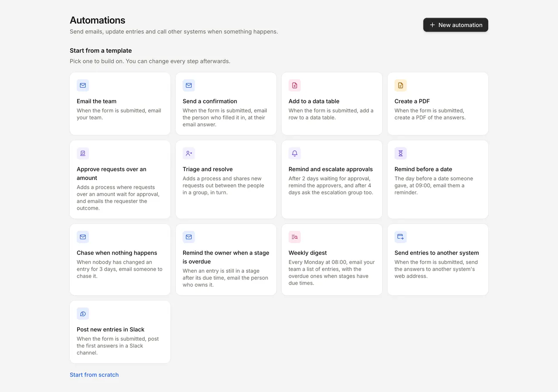Screen dimensions: 558x392
Task: Click description "add a row to a data table"
Action: [331, 114]
